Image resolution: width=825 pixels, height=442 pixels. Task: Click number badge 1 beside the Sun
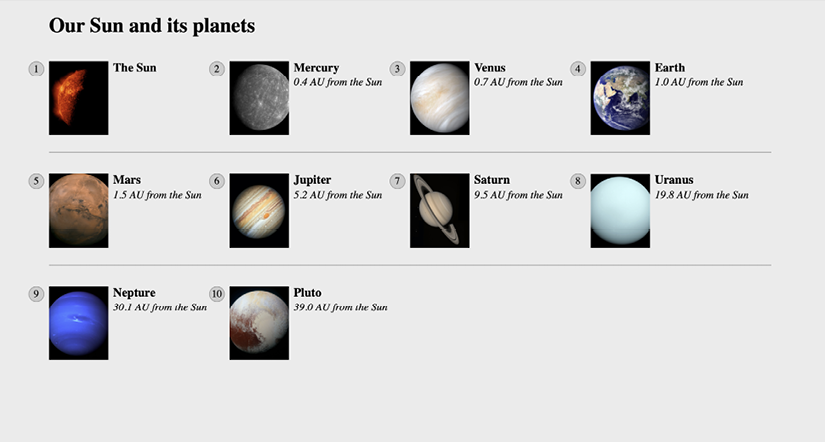[37, 69]
